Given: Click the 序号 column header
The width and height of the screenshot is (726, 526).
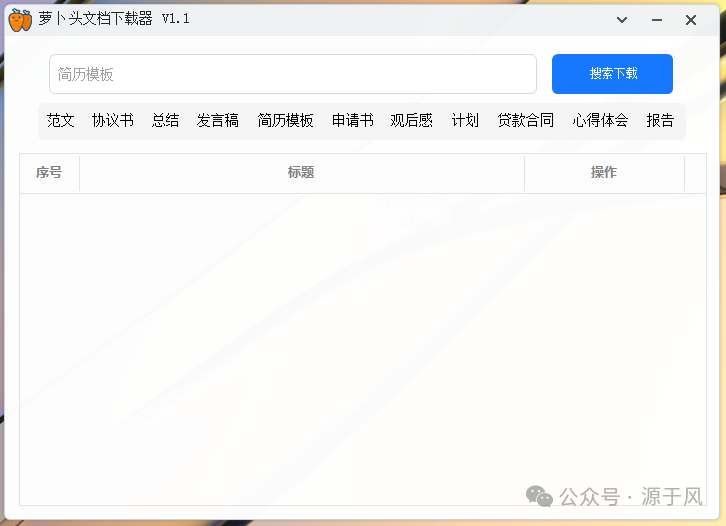Looking at the screenshot, I should 49,173.
